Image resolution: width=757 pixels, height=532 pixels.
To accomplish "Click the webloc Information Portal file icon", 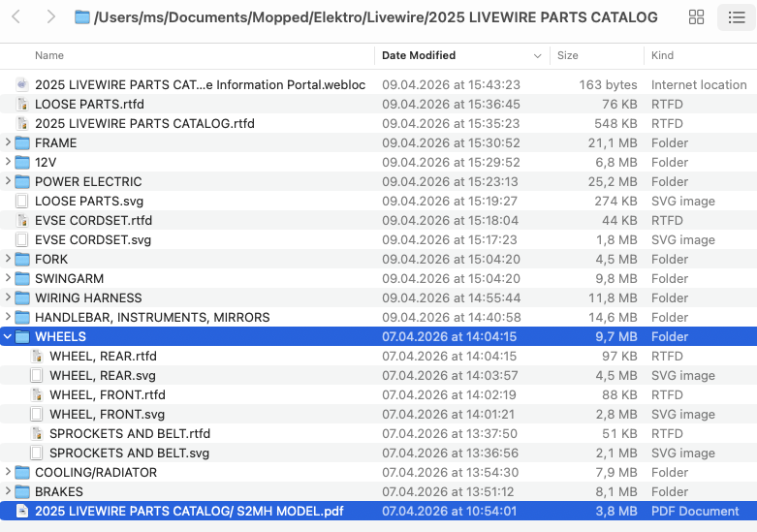I will pos(22,84).
